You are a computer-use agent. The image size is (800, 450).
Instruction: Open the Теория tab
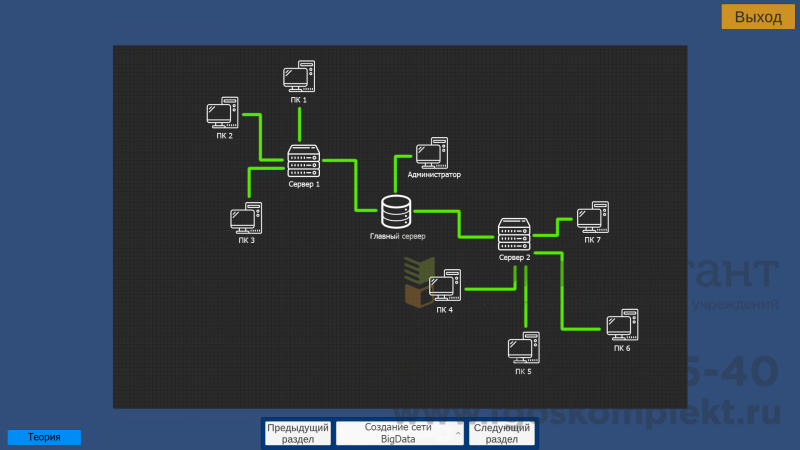tap(44, 437)
